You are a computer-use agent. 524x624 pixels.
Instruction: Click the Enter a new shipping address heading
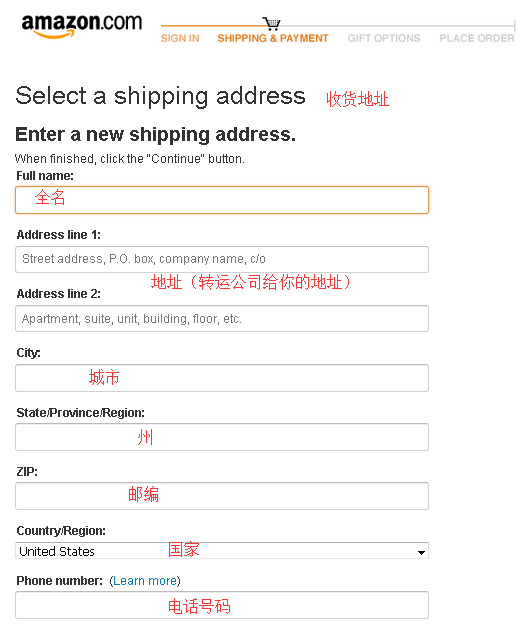point(156,135)
